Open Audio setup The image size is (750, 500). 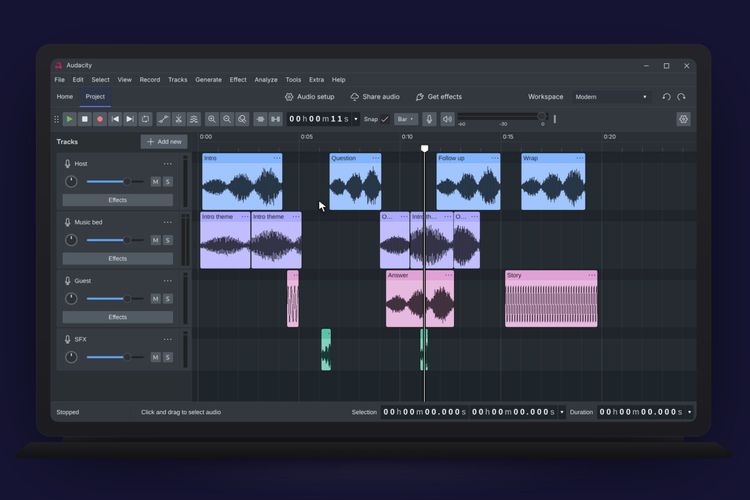(x=309, y=97)
